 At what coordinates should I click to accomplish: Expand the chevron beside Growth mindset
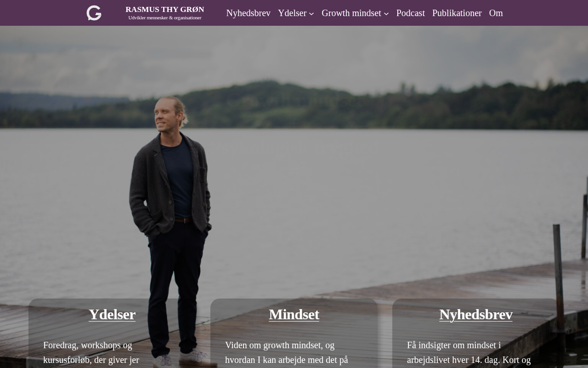coord(386,14)
